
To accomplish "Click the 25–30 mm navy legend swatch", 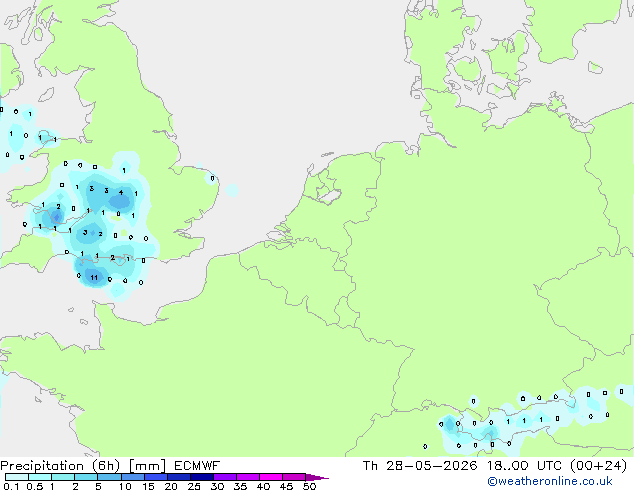I will click(x=201, y=477).
